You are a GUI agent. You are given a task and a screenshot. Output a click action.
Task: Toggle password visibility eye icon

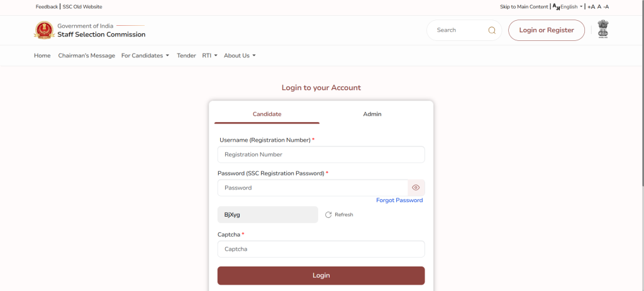pos(416,188)
